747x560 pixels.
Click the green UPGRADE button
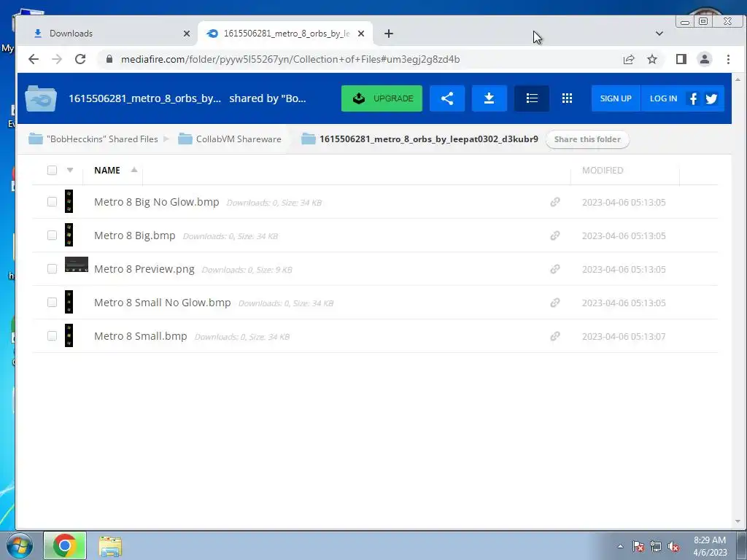click(382, 98)
